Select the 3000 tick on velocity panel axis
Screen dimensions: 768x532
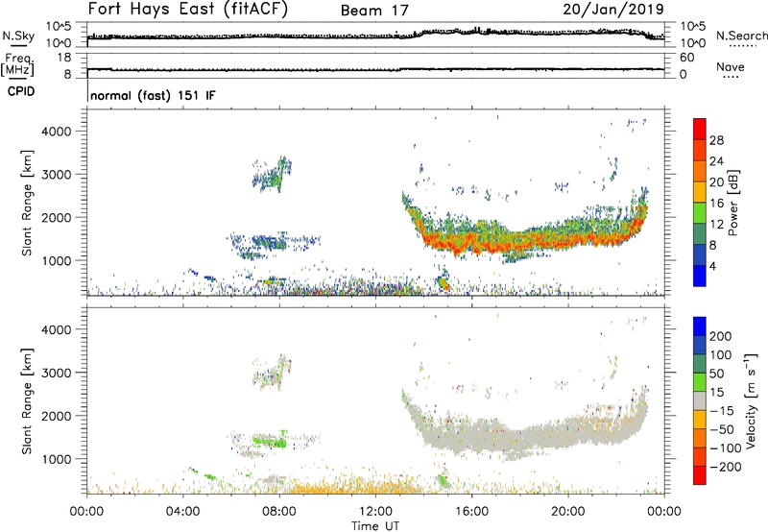tap(57, 373)
